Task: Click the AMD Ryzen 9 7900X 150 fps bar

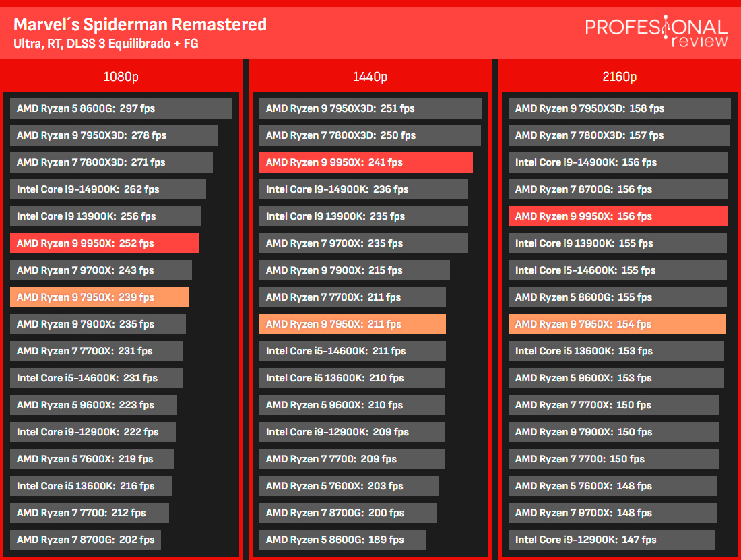Action: [614, 431]
